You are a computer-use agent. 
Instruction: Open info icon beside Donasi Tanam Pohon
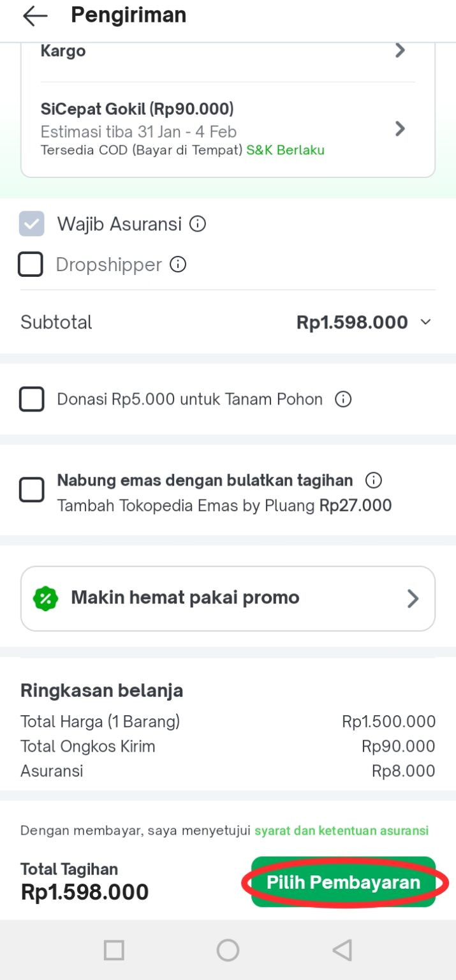(x=343, y=399)
